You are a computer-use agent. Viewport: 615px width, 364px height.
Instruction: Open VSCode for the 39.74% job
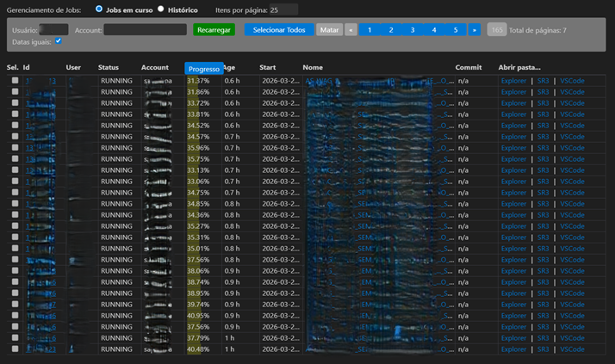[x=572, y=305]
